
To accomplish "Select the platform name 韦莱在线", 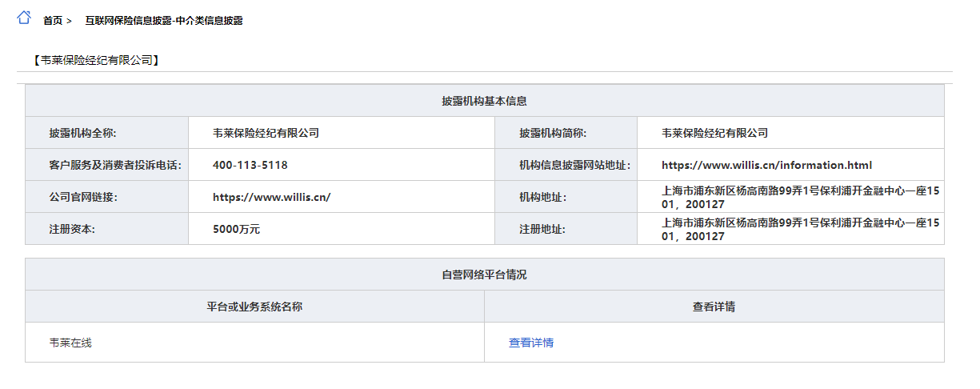I will coord(70,343).
